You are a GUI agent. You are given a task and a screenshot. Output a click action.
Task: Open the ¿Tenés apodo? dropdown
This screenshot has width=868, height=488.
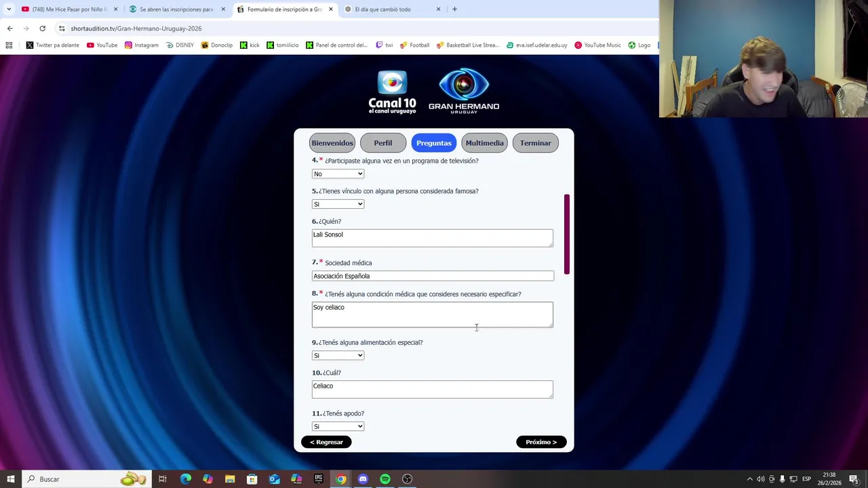pos(338,426)
